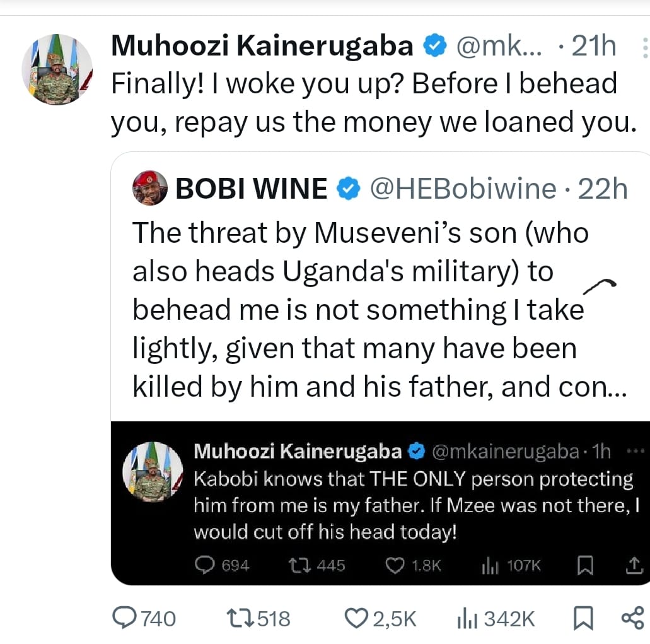This screenshot has height=644, width=650.
Task: Share the main tweet
Action: click(632, 618)
